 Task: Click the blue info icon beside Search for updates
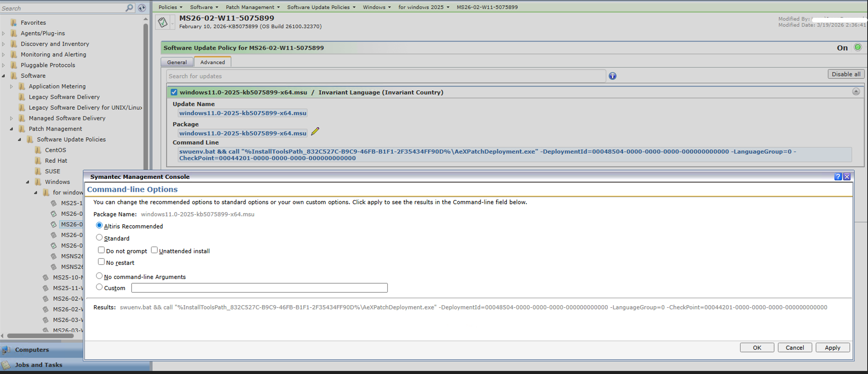pyautogui.click(x=612, y=76)
